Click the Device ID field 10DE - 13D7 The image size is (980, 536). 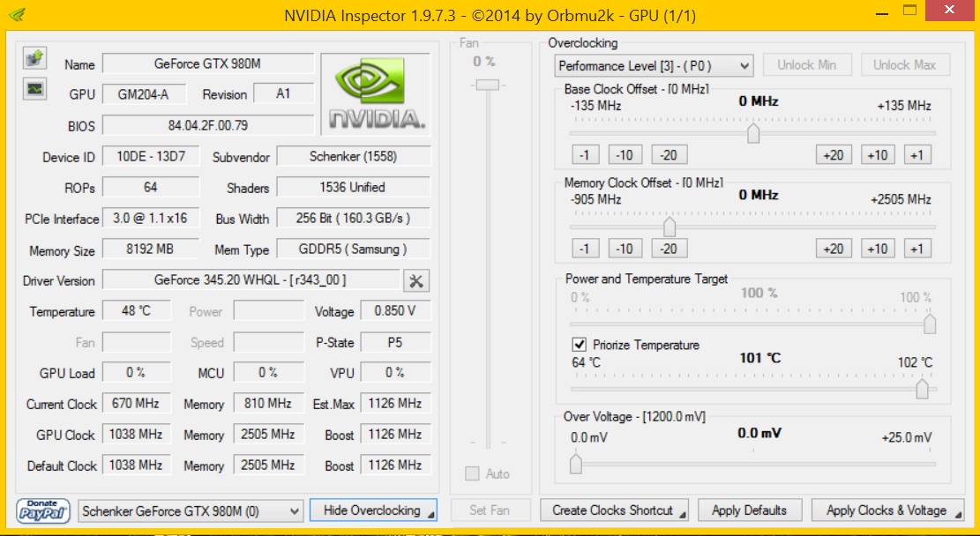pyautogui.click(x=151, y=156)
